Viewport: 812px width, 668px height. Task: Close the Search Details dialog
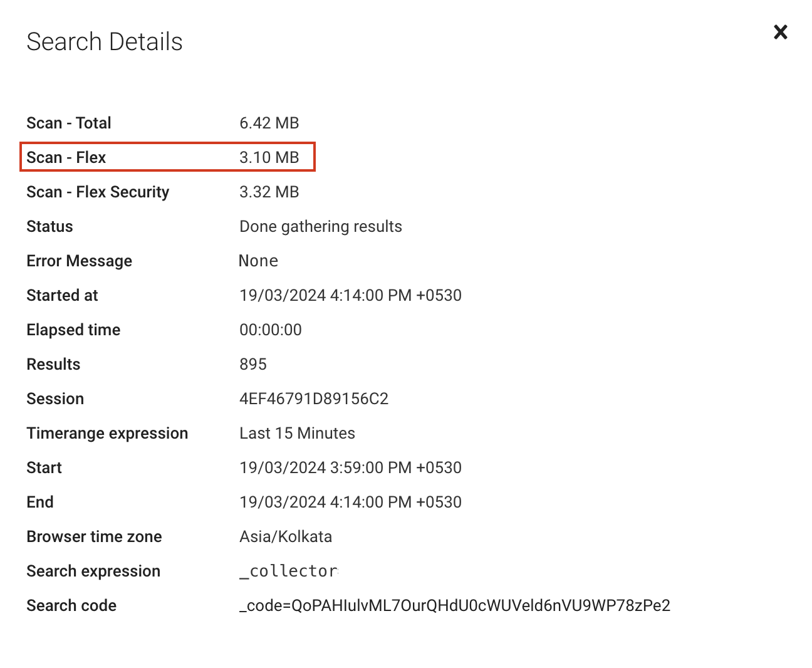[x=780, y=32]
